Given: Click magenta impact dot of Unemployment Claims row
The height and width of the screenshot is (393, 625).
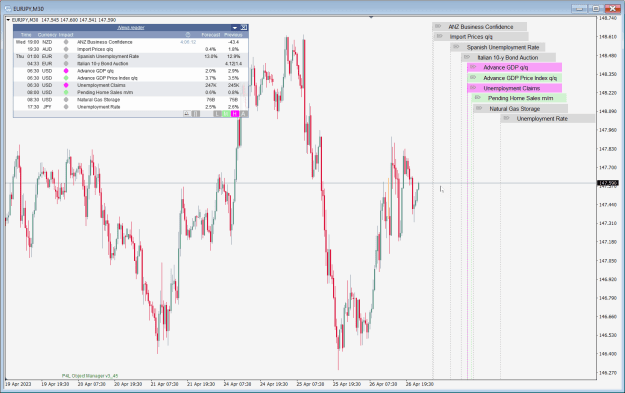Looking at the screenshot, I should (66, 85).
